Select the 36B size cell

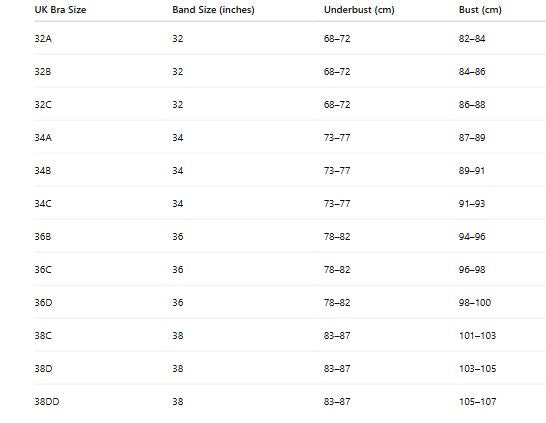(43, 237)
